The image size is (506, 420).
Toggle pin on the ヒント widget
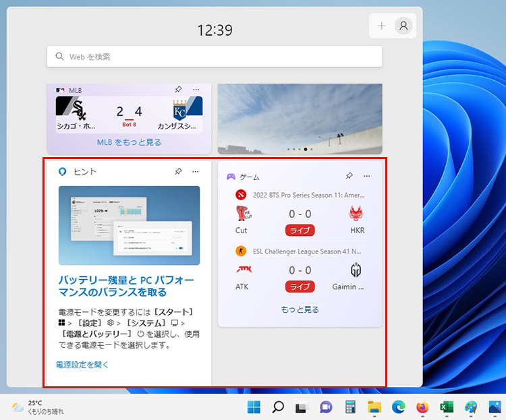[x=178, y=172]
